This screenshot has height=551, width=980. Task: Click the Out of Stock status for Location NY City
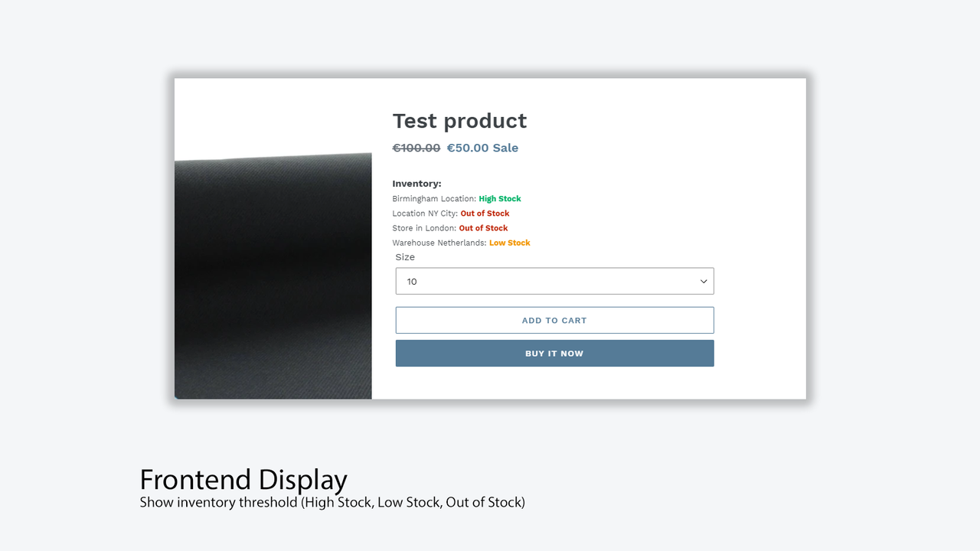pyautogui.click(x=485, y=213)
